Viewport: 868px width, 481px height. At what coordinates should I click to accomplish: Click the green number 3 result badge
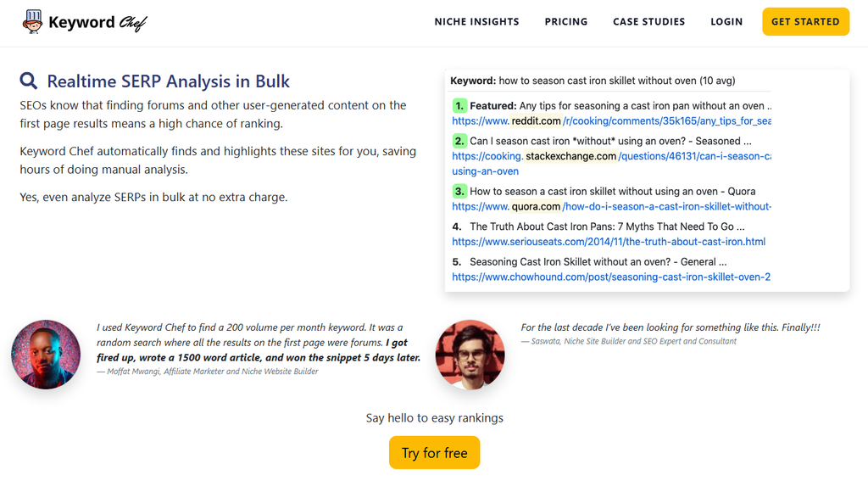coord(459,191)
